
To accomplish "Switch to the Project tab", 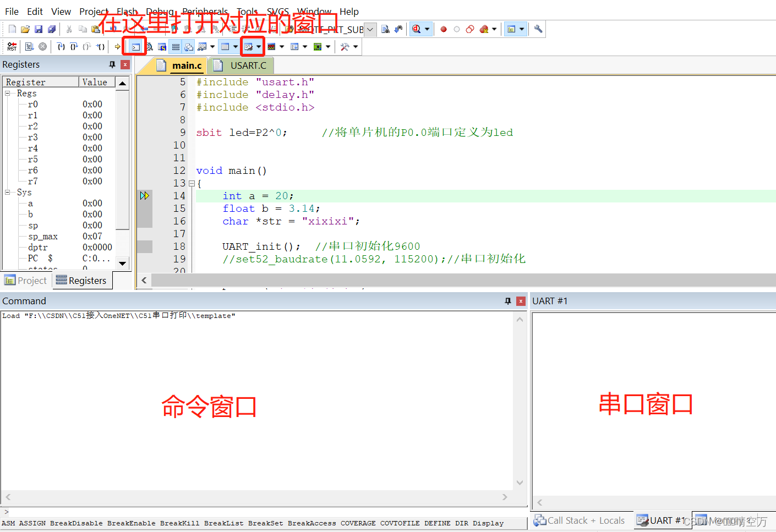I will pos(26,281).
